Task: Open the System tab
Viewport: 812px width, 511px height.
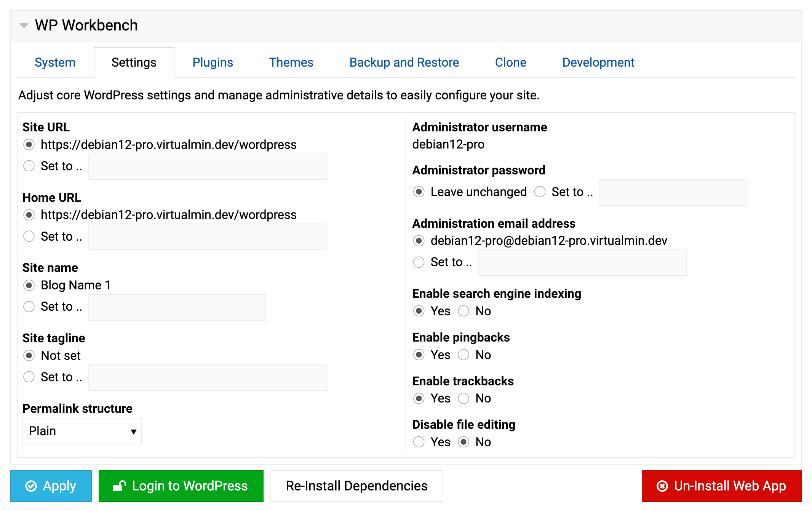Action: pyautogui.click(x=55, y=62)
